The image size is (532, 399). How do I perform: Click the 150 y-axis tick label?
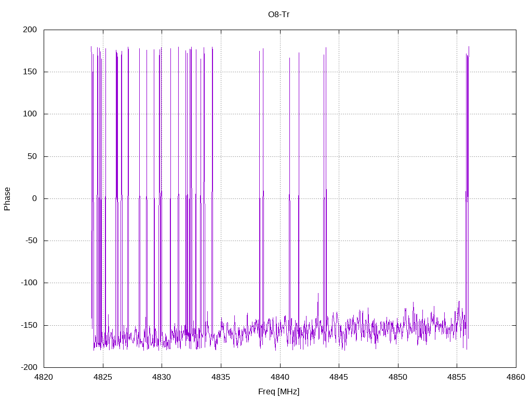point(30,72)
